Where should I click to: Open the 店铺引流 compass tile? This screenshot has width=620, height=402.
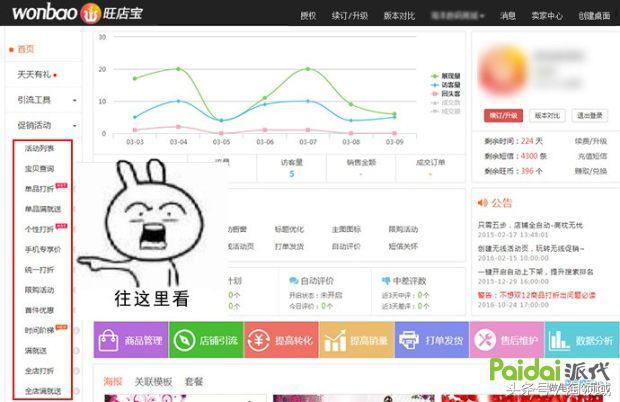206,340
